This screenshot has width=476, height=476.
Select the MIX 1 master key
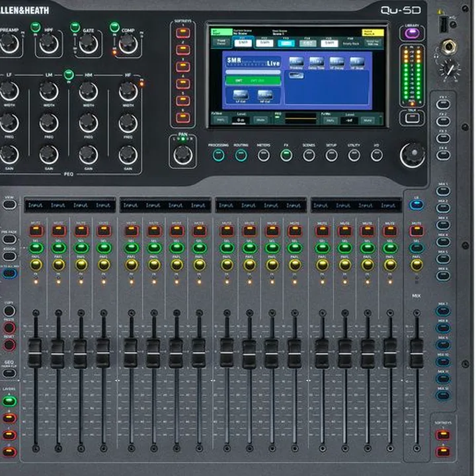pos(443,191)
